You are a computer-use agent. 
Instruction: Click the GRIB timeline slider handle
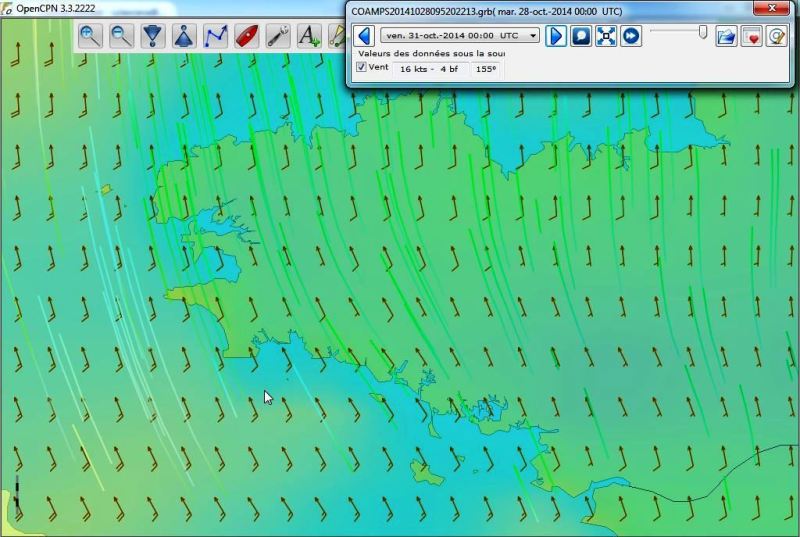tap(703, 33)
